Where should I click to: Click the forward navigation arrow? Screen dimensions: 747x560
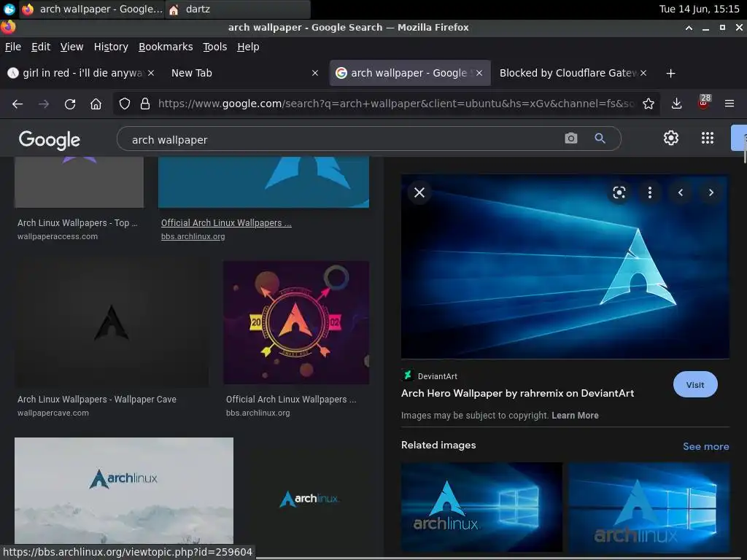point(44,104)
